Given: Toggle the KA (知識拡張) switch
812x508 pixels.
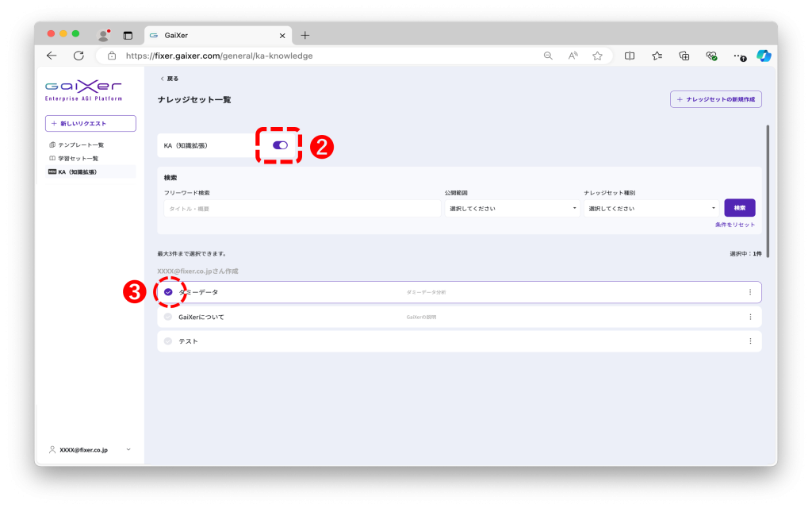Looking at the screenshot, I should click(x=280, y=145).
